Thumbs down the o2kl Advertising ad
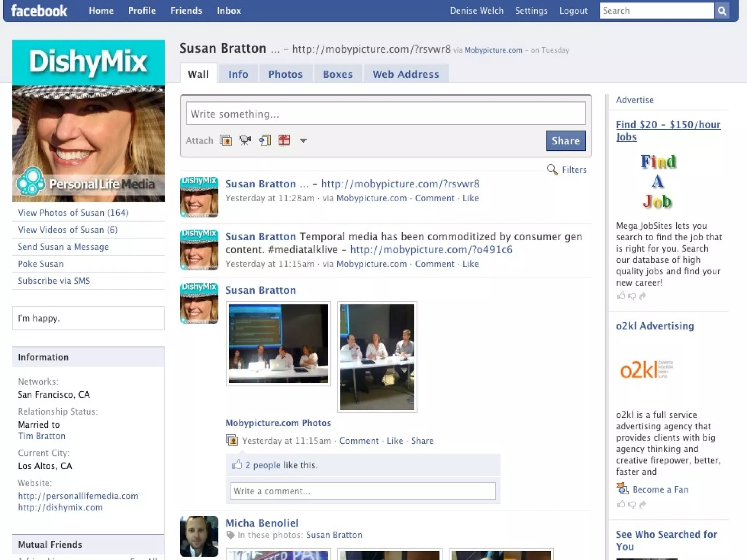Image resolution: width=747 pixels, height=560 pixels. pyautogui.click(x=632, y=505)
